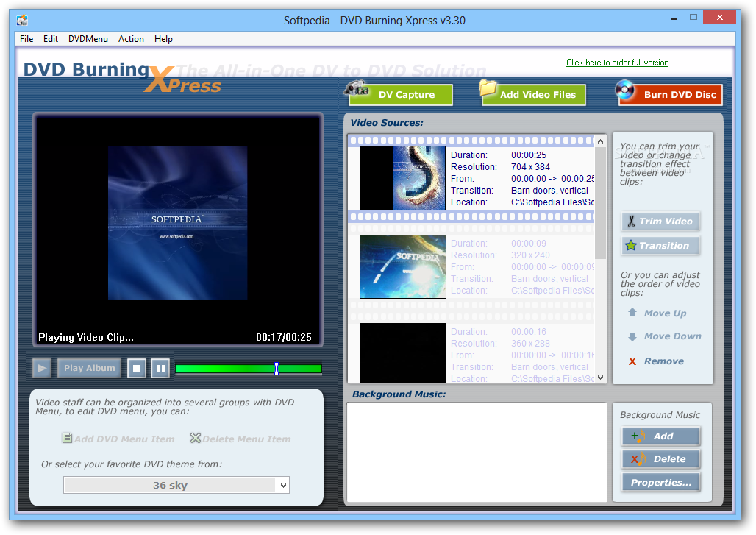
Task: Click the video sources scrollbar thumb
Action: point(600,203)
